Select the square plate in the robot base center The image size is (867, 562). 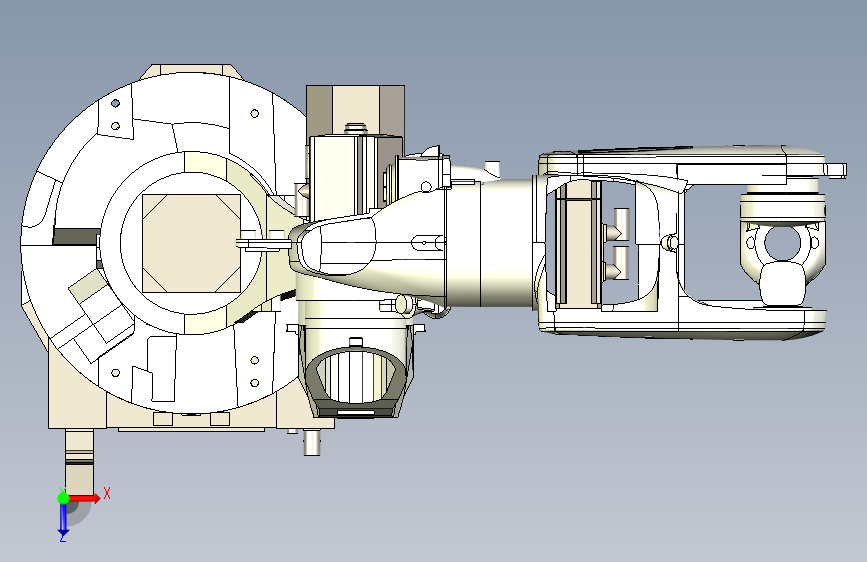[x=191, y=243]
